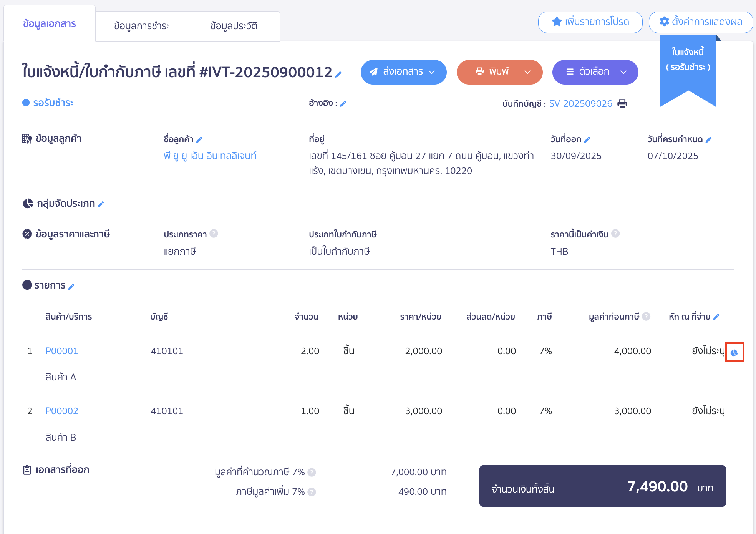
Task: Click the printer icon next to SV-202509026
Action: pyautogui.click(x=622, y=103)
